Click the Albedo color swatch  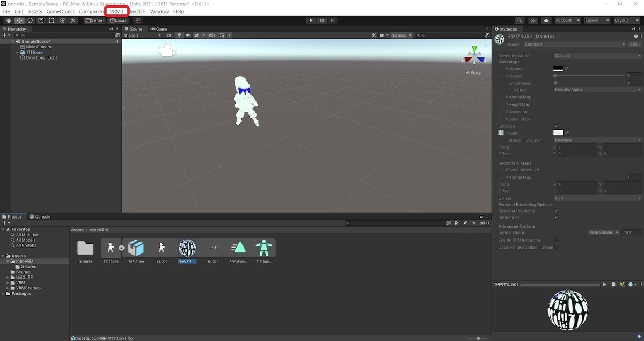coord(559,68)
